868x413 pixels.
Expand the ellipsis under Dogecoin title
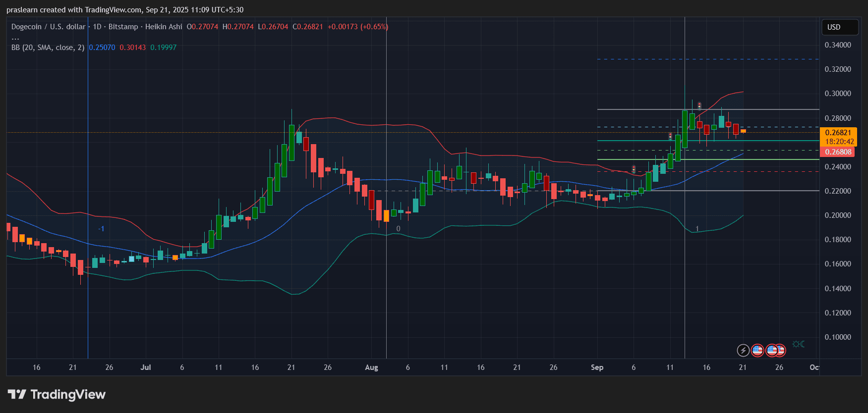coord(15,38)
